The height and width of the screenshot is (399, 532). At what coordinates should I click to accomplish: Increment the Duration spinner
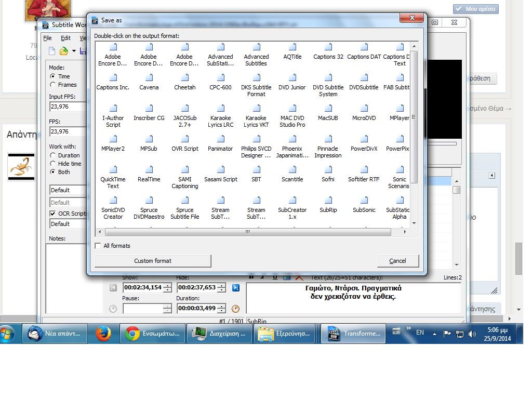pyautogui.click(x=221, y=307)
